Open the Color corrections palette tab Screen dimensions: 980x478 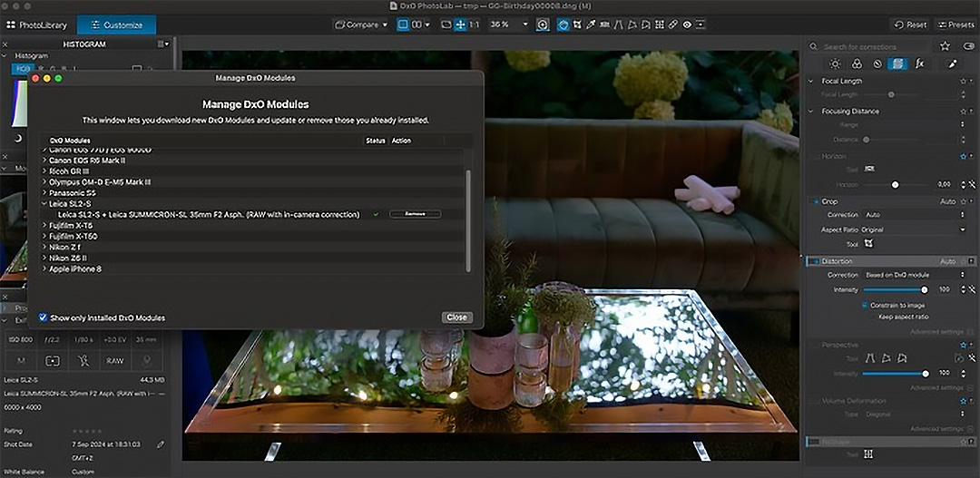point(857,63)
